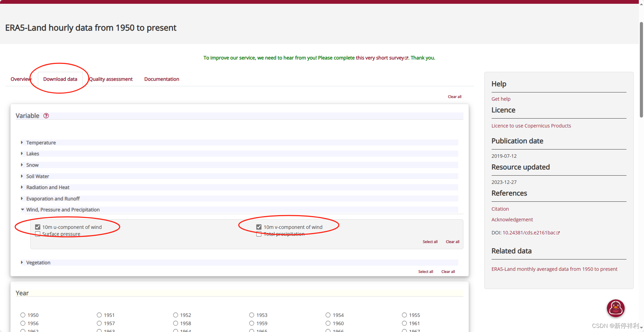Open the Download data tab
644x332 pixels.
(60, 79)
